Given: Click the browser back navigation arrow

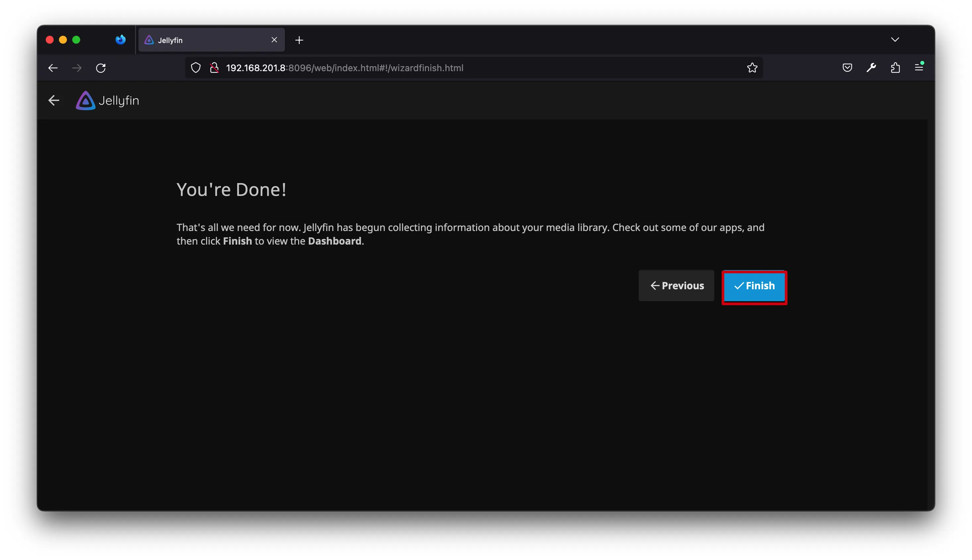Looking at the screenshot, I should point(53,68).
